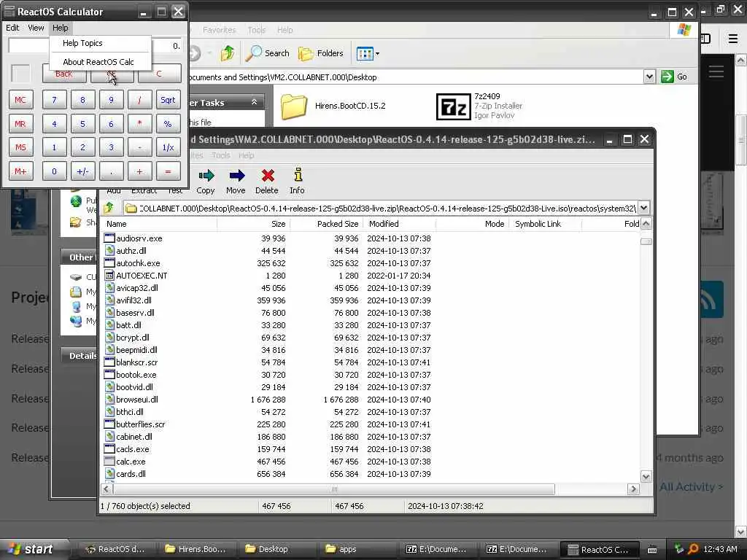747x560 pixels.
Task: Click 7-Zip Move toolbar icon
Action: tap(236, 182)
